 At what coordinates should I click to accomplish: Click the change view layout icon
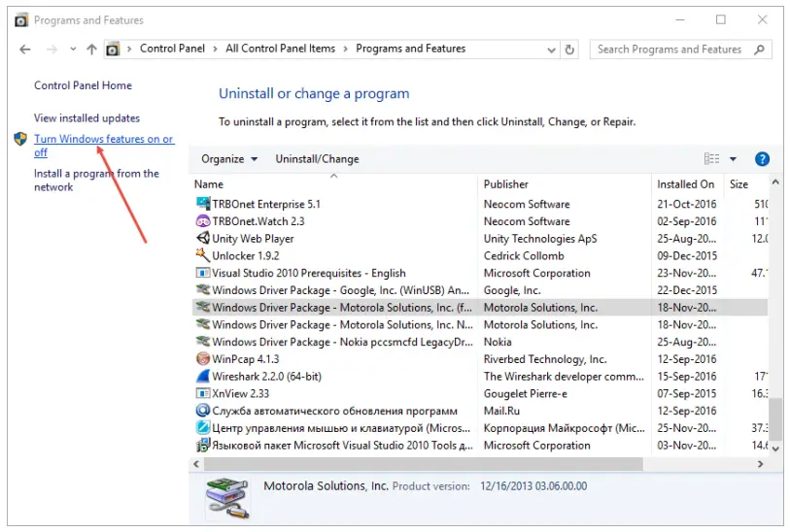tap(712, 159)
